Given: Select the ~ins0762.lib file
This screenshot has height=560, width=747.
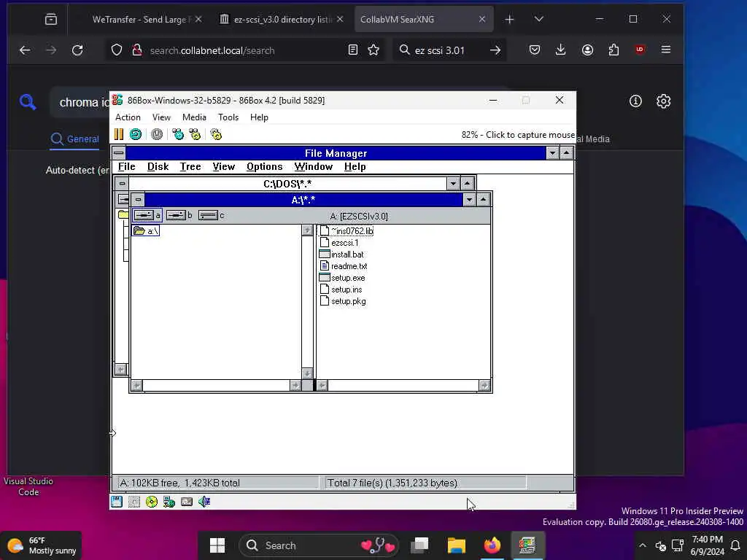Looking at the screenshot, I should tap(347, 231).
